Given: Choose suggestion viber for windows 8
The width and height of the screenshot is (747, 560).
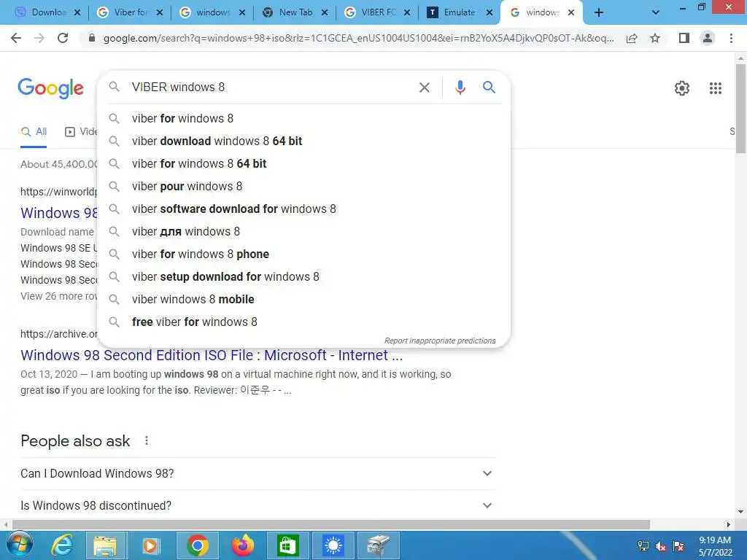Looking at the screenshot, I should tap(303, 119).
